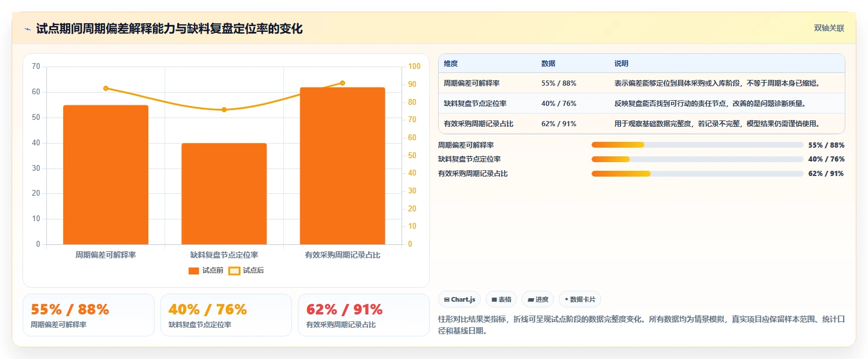868x359 pixels.
Task: Click the 周期偏差可解释率 orange bar
Action: click(x=105, y=175)
